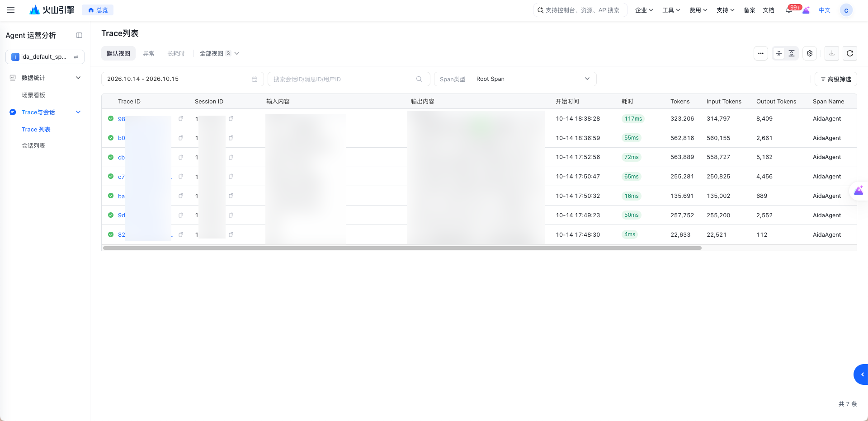The width and height of the screenshot is (868, 421).
Task: Open the notifications bell with 99+ badge
Action: [789, 10]
